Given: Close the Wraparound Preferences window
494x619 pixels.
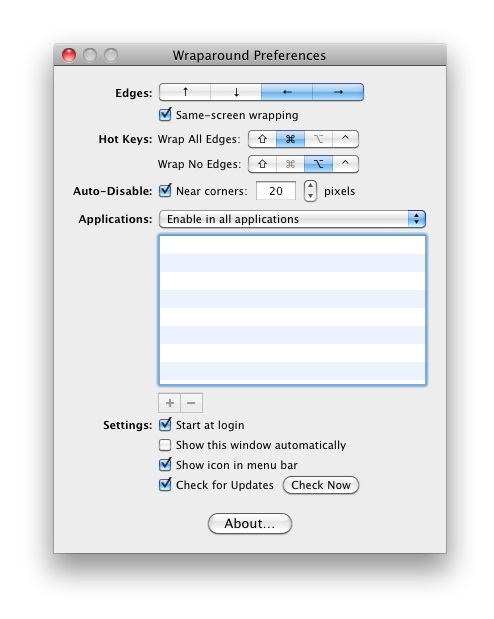Looking at the screenshot, I should (x=69, y=55).
